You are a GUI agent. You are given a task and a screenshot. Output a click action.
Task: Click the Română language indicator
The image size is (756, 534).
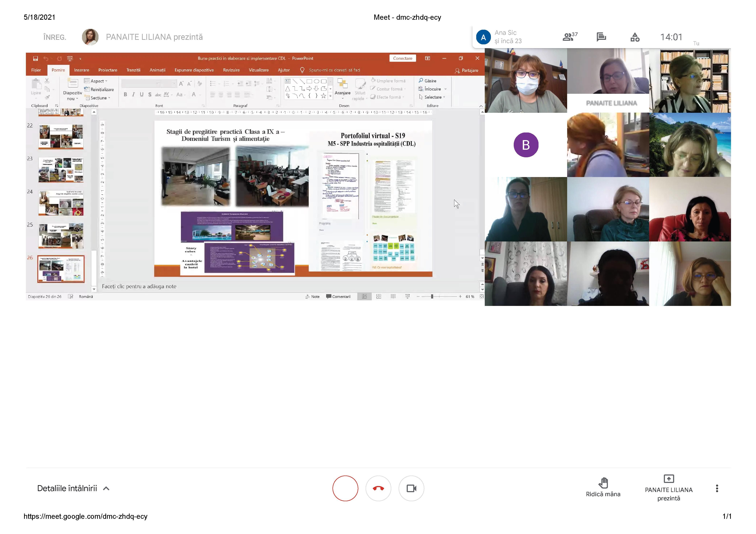86,297
